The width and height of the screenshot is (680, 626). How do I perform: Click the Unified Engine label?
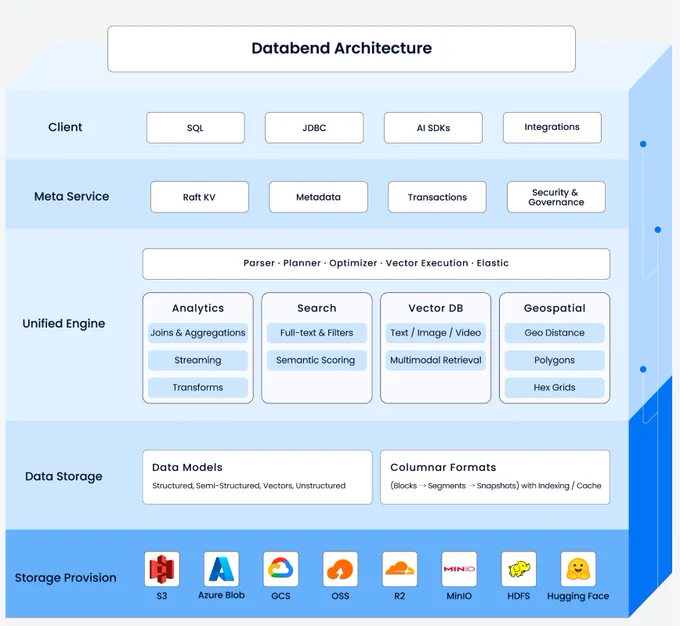coord(64,324)
